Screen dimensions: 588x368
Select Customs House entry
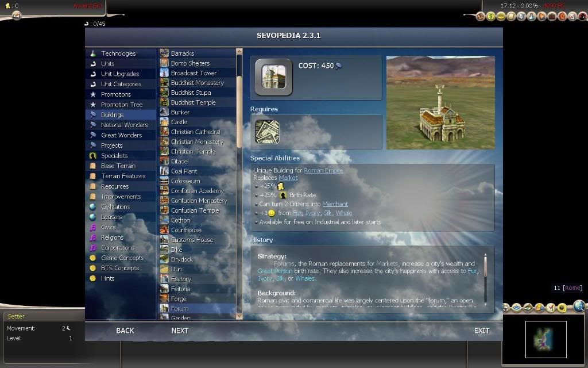click(x=198, y=240)
